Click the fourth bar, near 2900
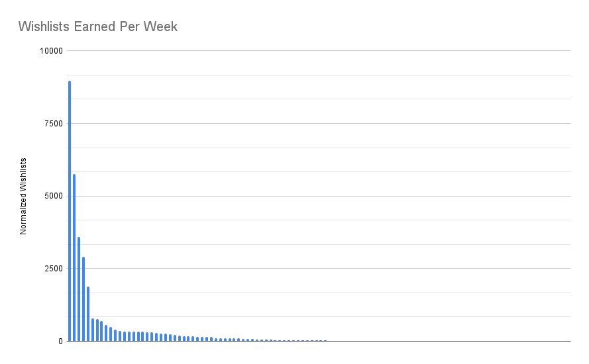Image resolution: width=589 pixels, height=364 pixels. (83, 299)
